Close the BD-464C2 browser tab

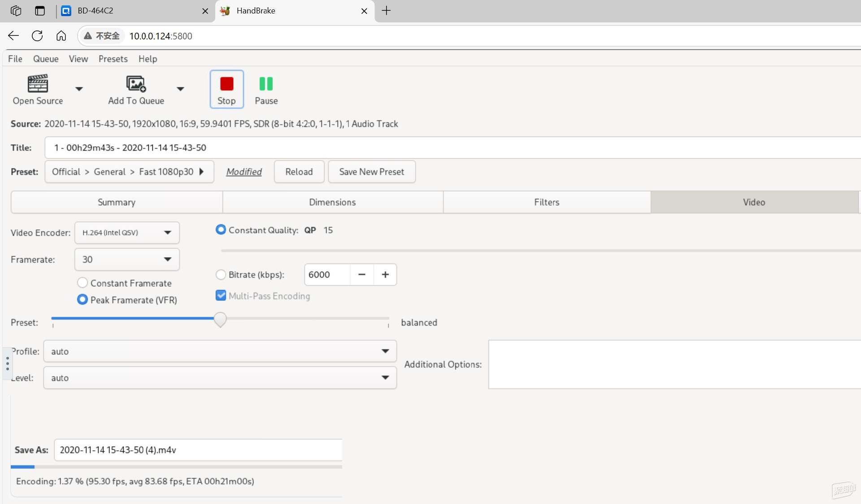(205, 11)
